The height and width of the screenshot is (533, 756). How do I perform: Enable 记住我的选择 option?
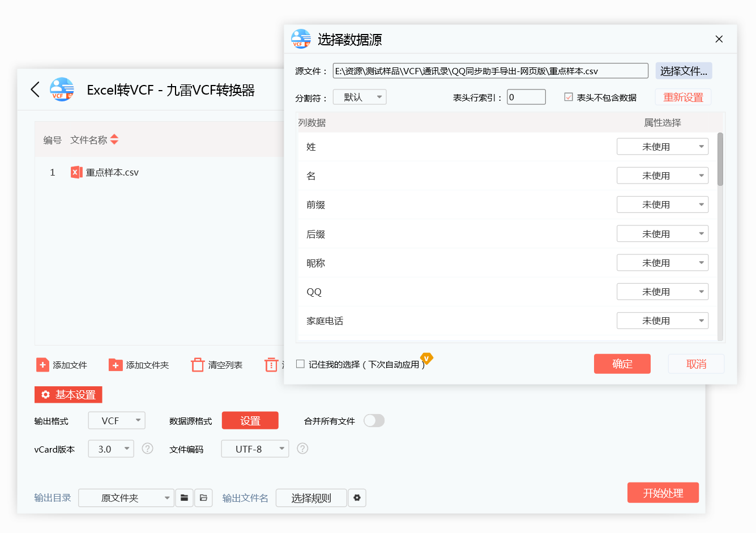click(300, 364)
